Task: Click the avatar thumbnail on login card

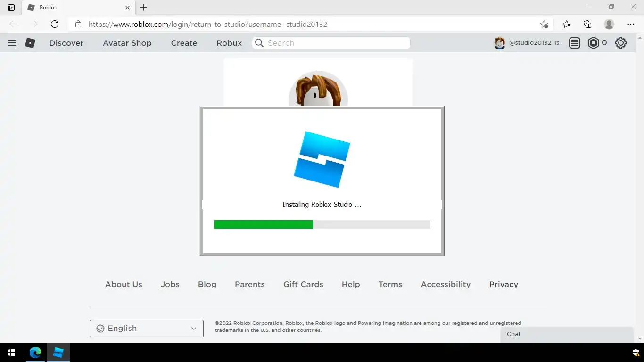Action: pos(318,89)
